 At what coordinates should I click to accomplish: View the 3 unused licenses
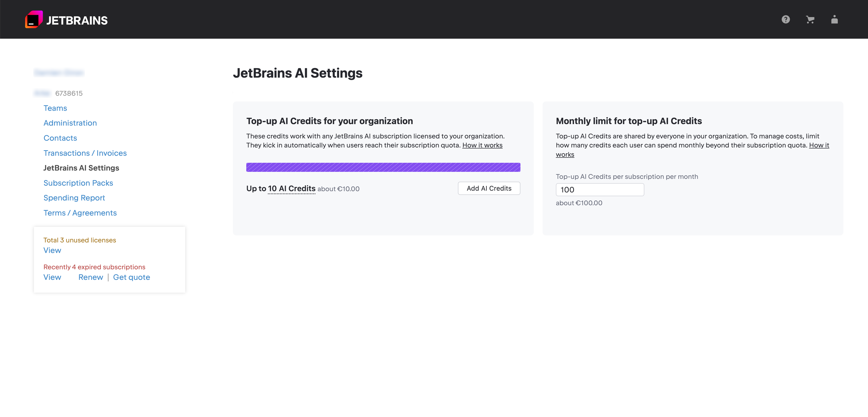tap(52, 250)
